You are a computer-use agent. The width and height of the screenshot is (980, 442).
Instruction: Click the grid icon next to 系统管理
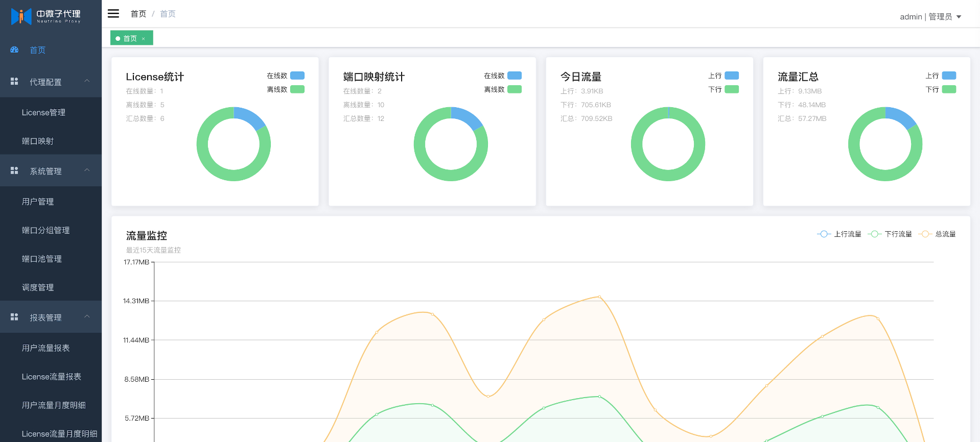pyautogui.click(x=14, y=171)
